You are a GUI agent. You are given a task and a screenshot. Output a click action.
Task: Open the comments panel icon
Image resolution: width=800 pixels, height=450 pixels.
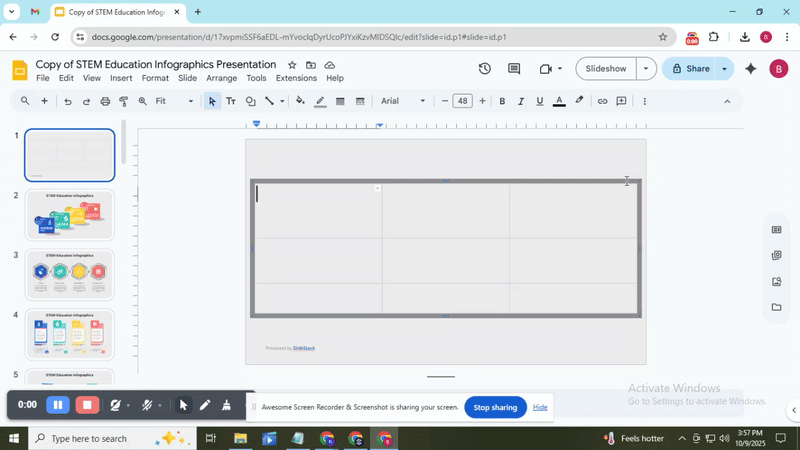click(514, 69)
